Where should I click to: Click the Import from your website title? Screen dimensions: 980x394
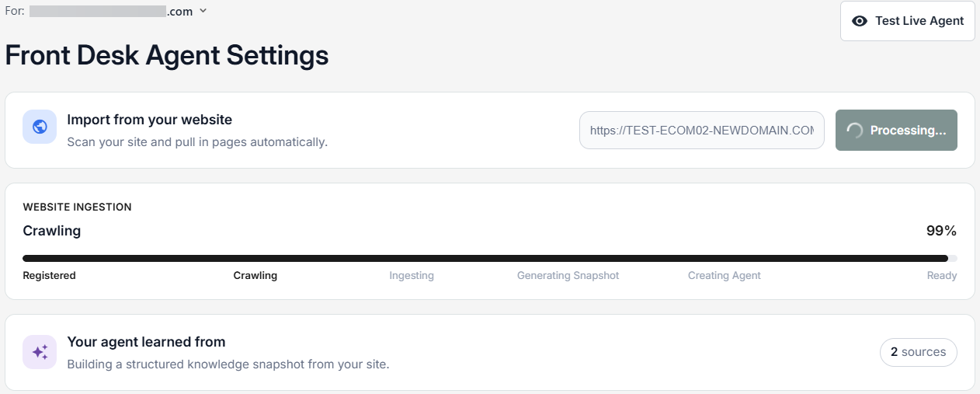coord(149,120)
